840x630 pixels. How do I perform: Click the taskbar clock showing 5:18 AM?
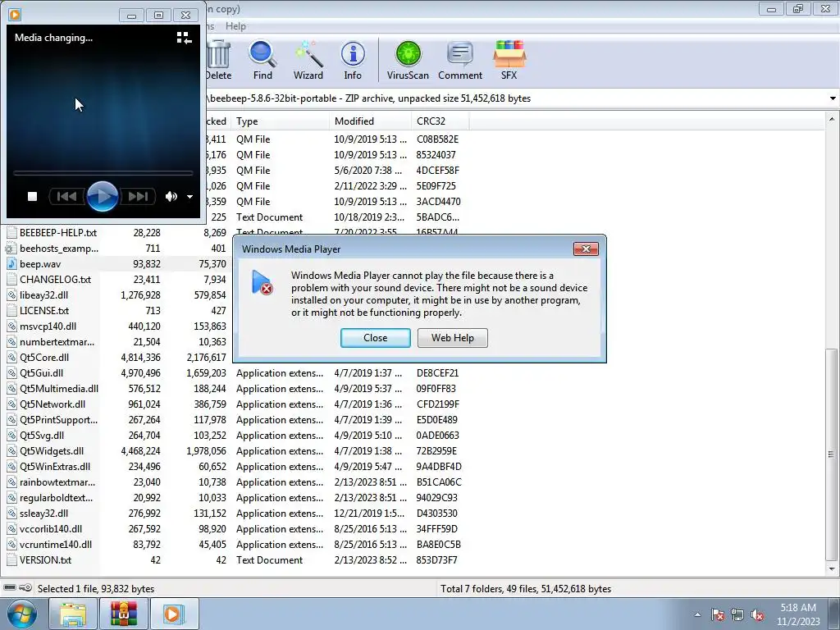coord(798,614)
